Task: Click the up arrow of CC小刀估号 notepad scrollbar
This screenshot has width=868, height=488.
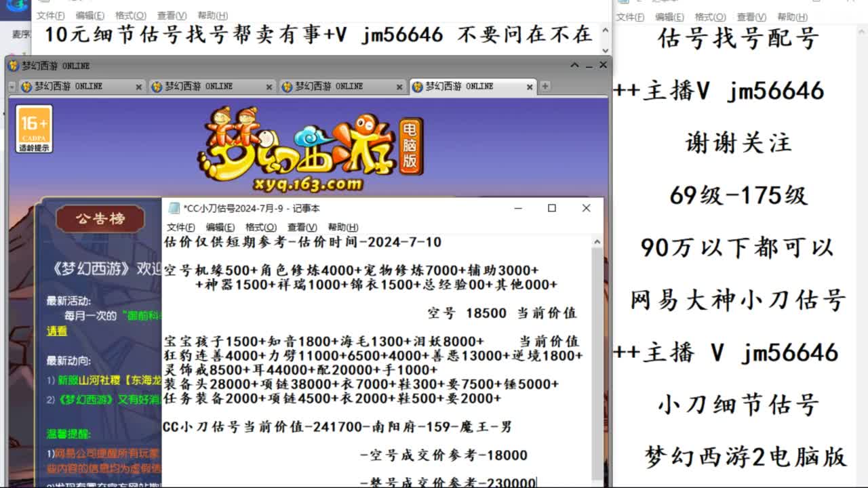Action: [597, 242]
